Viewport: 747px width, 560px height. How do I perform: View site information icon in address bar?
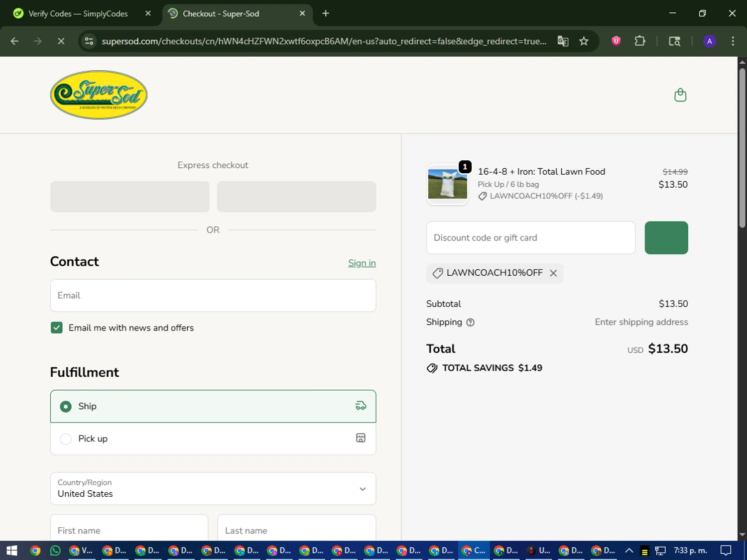coord(89,41)
